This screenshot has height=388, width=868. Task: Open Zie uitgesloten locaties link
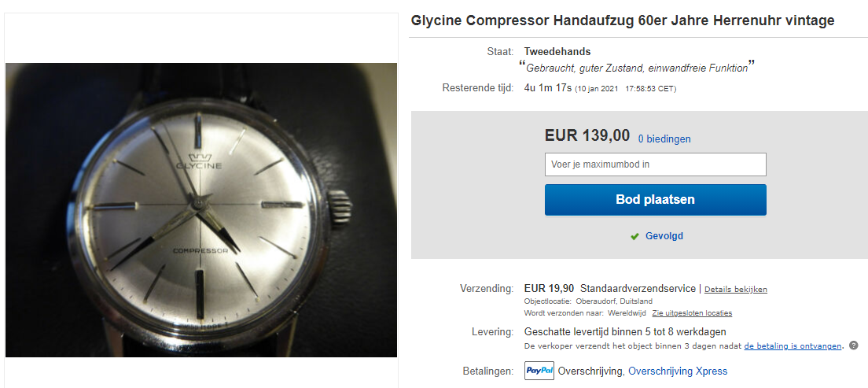(x=692, y=313)
